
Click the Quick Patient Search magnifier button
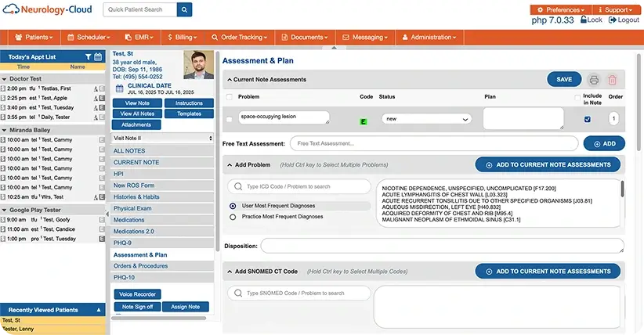pyautogui.click(x=184, y=9)
